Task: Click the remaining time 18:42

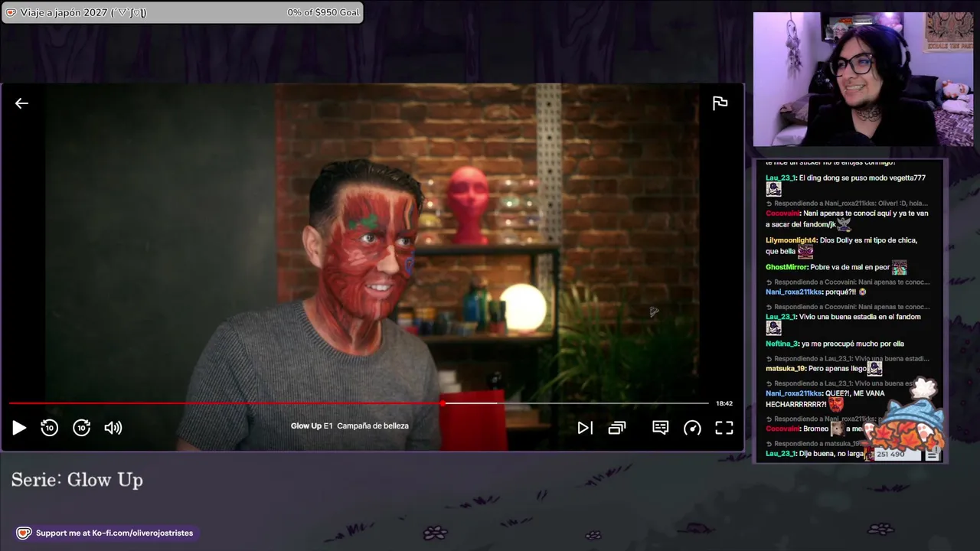Action: tap(724, 403)
